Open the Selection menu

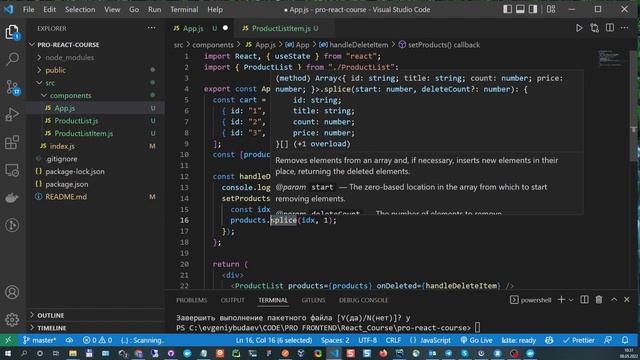80,9
